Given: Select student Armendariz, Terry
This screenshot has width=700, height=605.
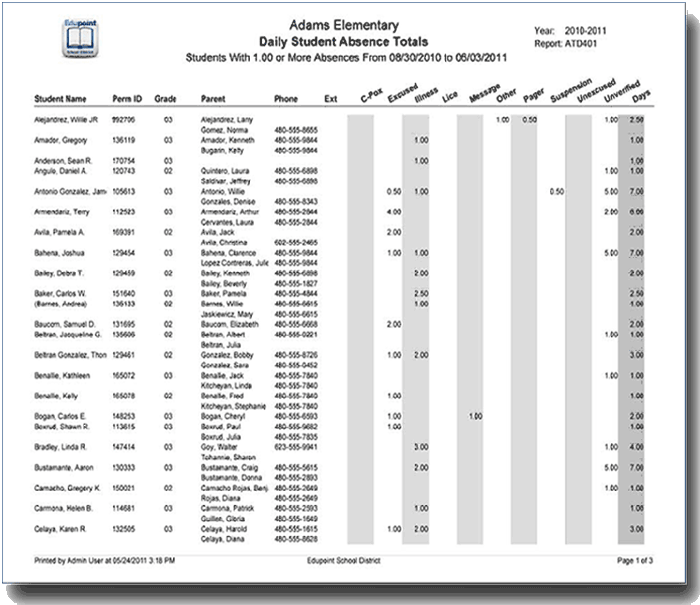Looking at the screenshot, I should pyautogui.click(x=62, y=212).
